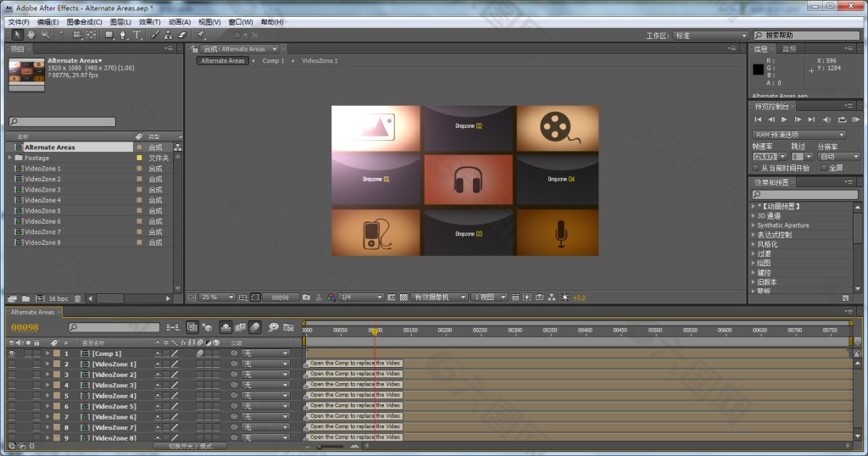
Task: Select the Pan Behind tool
Action: click(x=92, y=35)
